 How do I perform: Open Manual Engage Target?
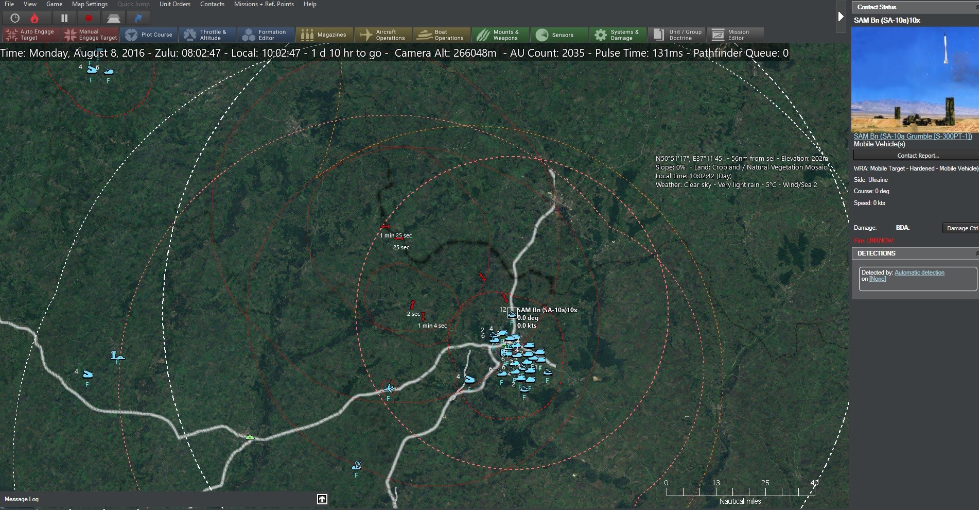(91, 35)
